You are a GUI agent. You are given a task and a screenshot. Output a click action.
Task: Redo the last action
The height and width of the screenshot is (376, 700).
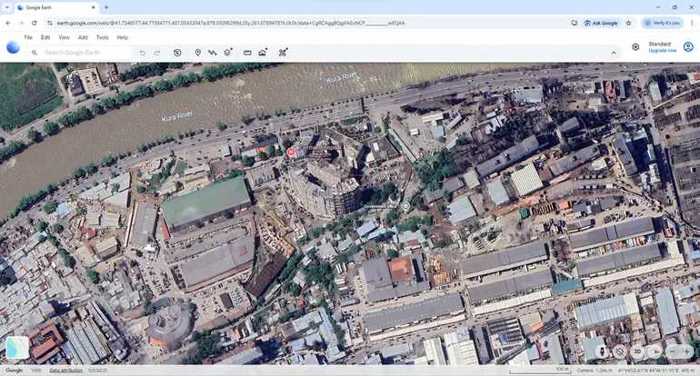pyautogui.click(x=157, y=53)
